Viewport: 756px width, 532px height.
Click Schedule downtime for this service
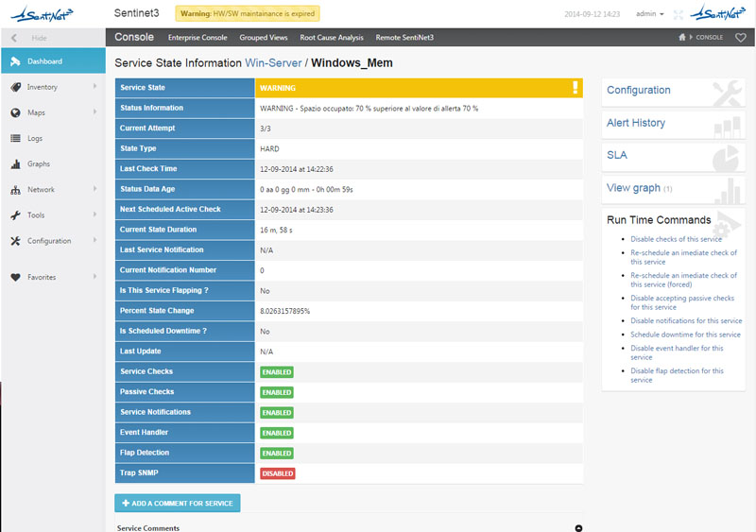(x=685, y=335)
